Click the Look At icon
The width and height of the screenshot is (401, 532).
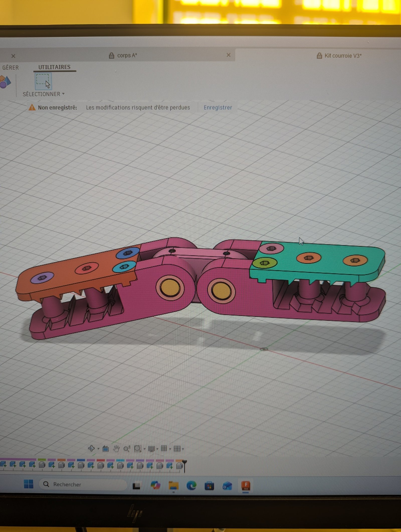pyautogui.click(x=106, y=448)
